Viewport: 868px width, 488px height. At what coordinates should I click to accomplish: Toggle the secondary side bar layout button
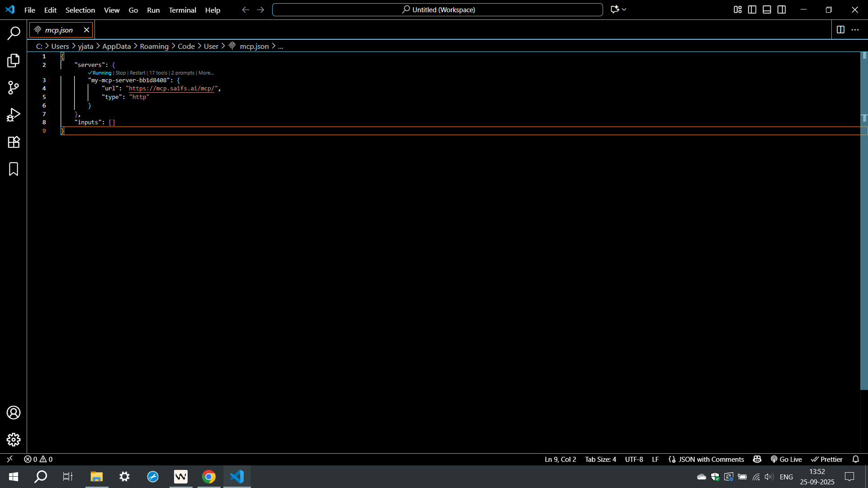[x=782, y=9]
